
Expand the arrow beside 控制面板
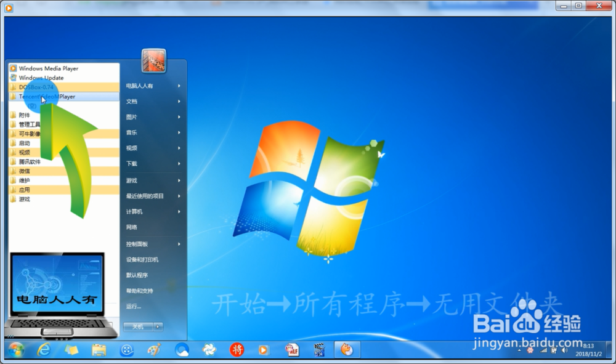179,245
